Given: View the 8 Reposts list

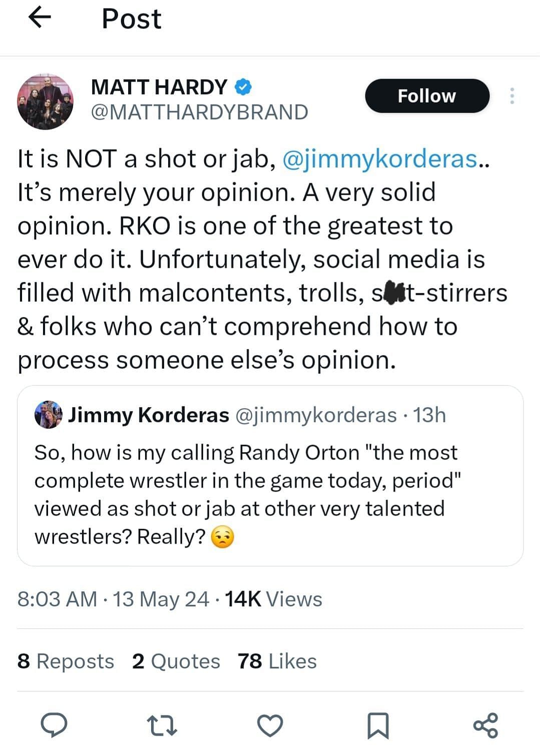Looking at the screenshot, I should point(66,661).
